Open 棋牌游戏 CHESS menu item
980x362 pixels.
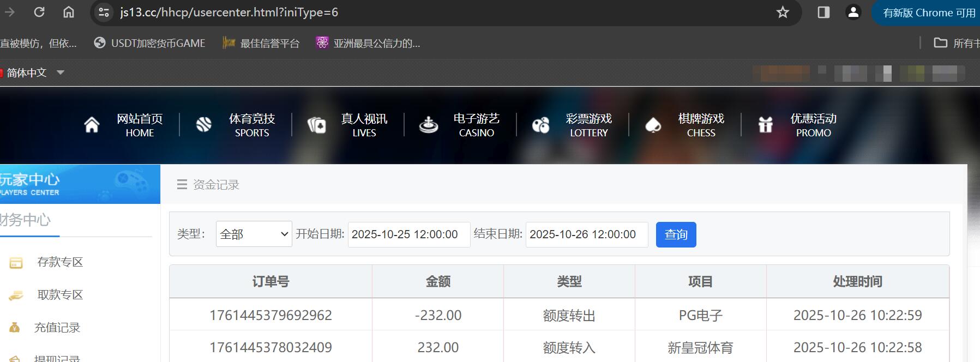tap(701, 125)
